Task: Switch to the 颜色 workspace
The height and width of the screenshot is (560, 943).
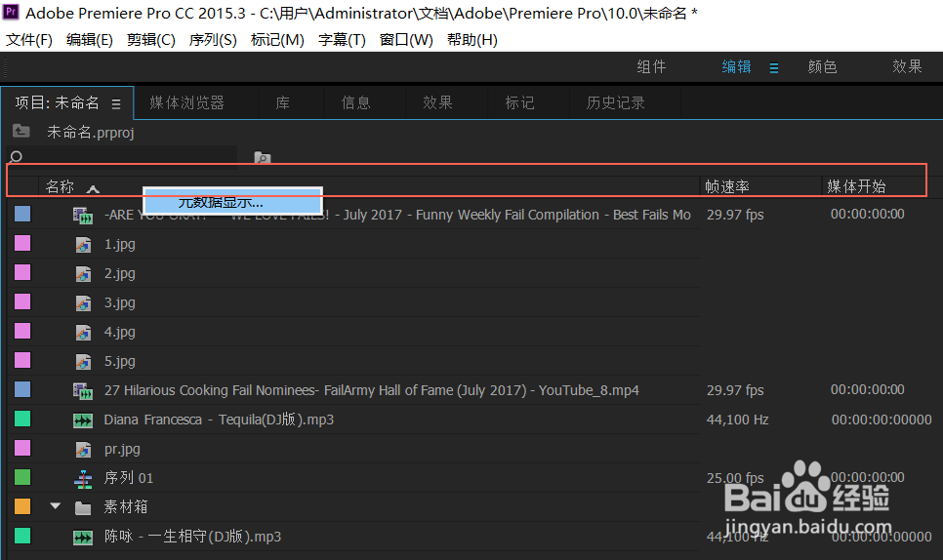Action: [823, 66]
